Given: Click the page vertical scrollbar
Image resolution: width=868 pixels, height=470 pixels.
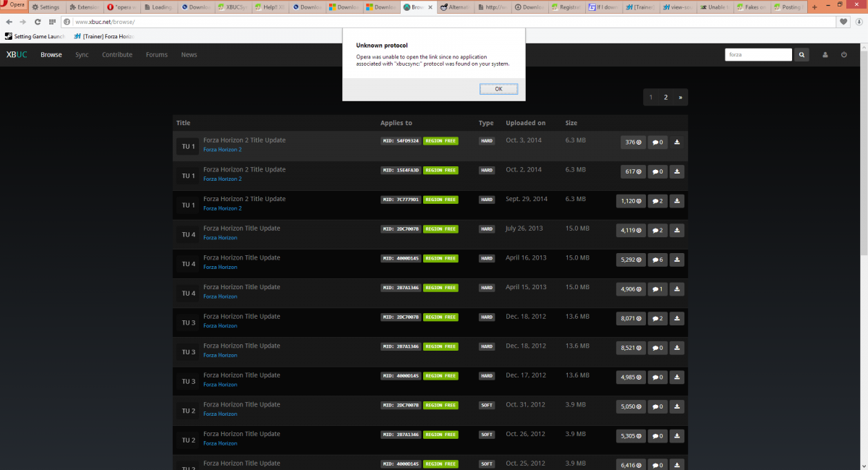Looking at the screenshot, I should [863, 145].
